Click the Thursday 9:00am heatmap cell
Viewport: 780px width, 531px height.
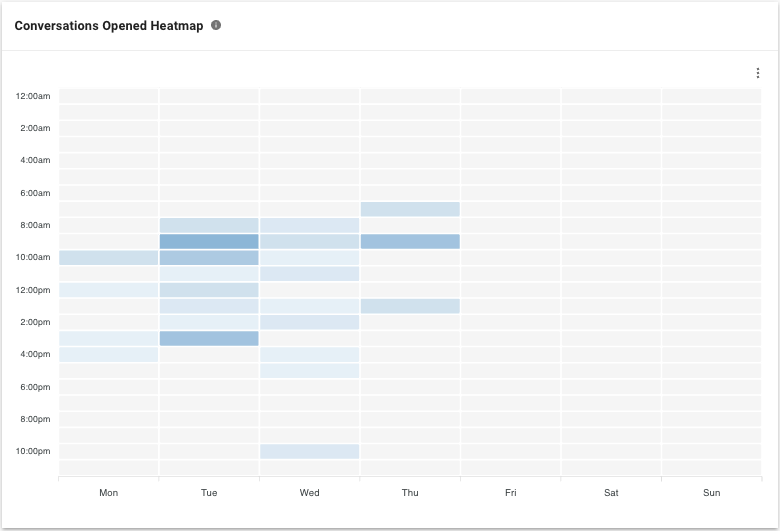tap(410, 241)
